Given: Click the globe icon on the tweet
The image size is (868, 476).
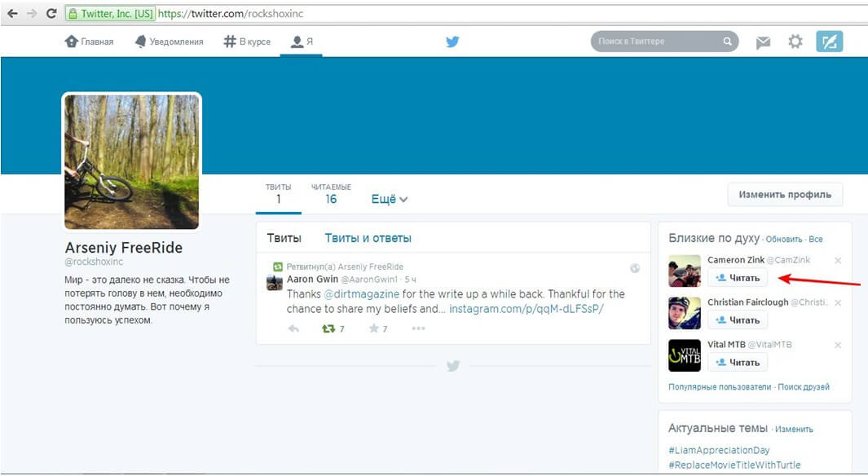Looking at the screenshot, I should 635,268.
